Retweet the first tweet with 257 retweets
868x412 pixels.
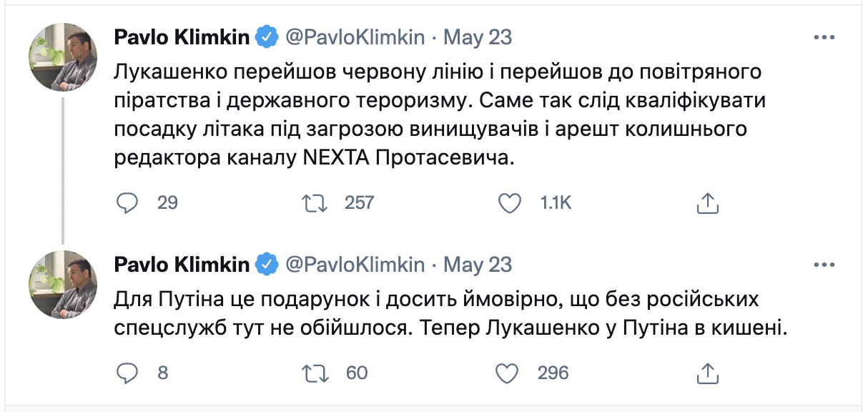point(315,203)
